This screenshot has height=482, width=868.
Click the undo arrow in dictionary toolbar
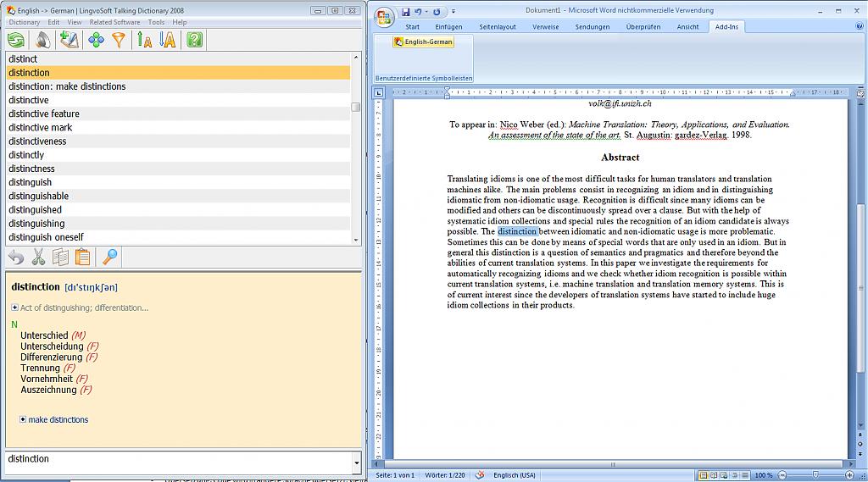coord(16,258)
